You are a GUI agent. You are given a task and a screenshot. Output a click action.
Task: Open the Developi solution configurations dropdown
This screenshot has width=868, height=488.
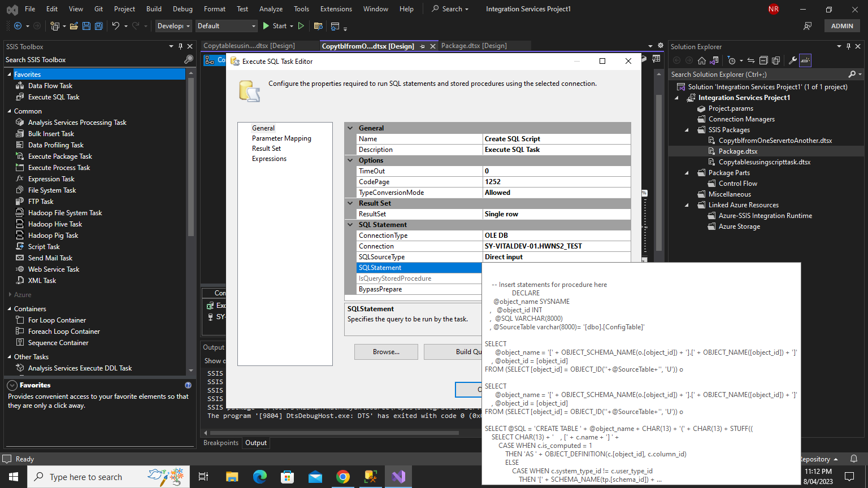pyautogui.click(x=173, y=26)
